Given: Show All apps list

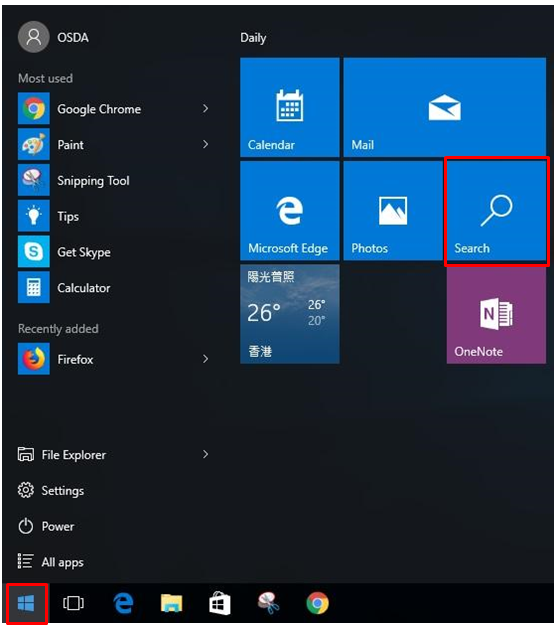Looking at the screenshot, I should pyautogui.click(x=116, y=562).
